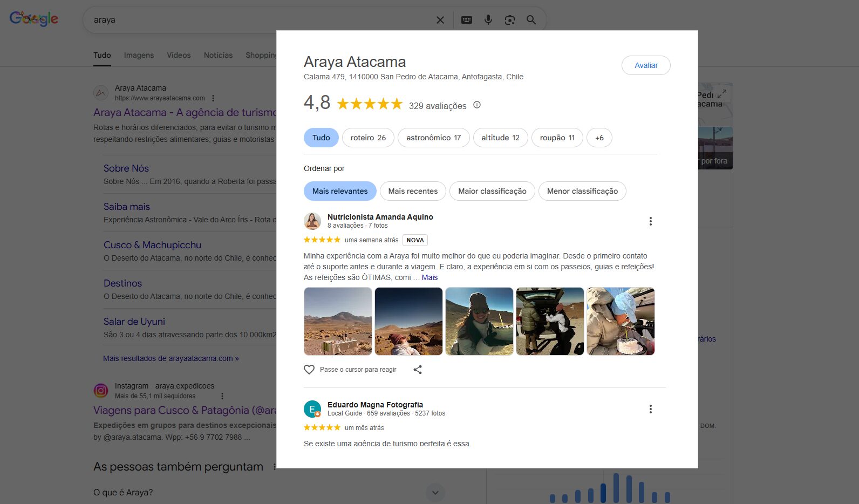Expand review text with 'Mais' link

click(429, 277)
